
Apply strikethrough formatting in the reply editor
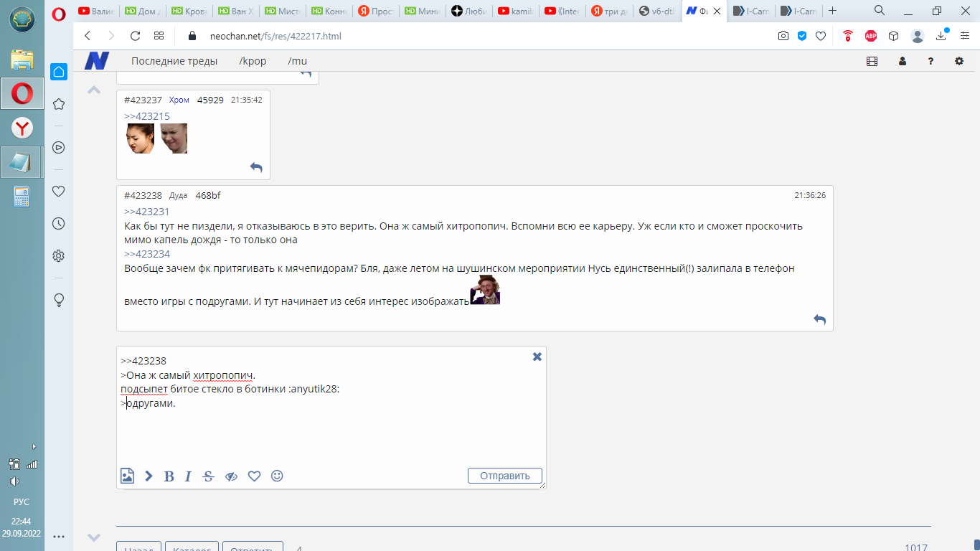(x=209, y=476)
